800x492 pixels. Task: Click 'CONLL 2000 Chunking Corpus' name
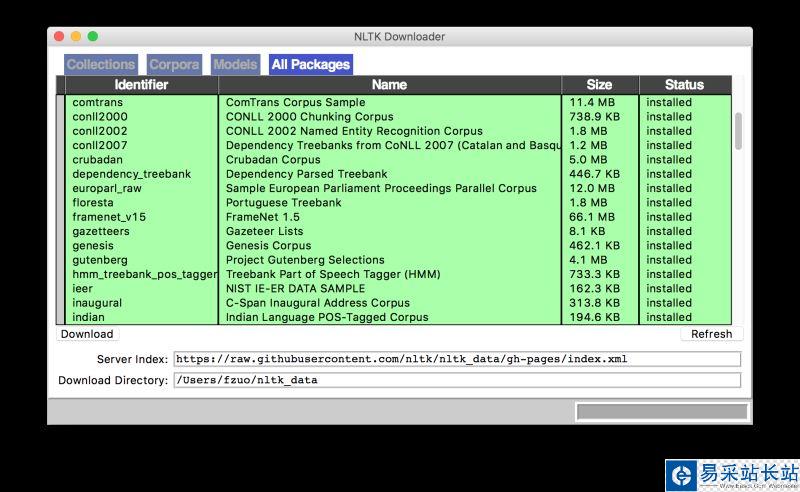click(310, 116)
